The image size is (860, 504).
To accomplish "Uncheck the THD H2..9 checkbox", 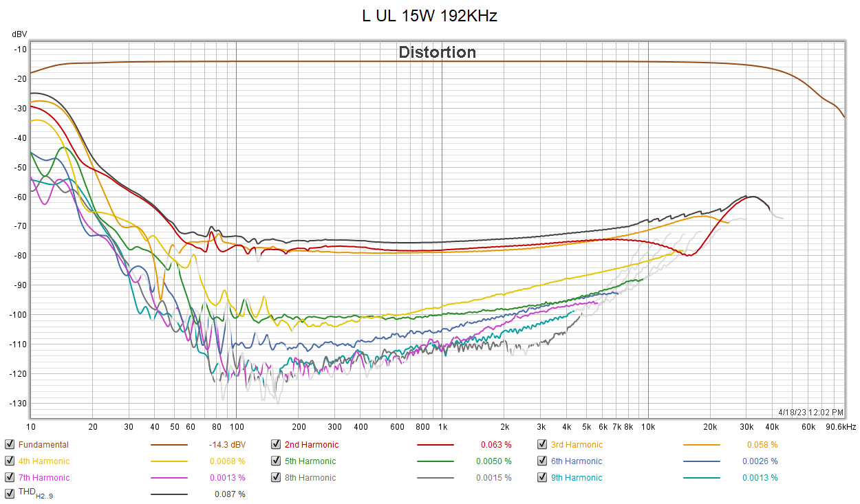I will 9,494.
